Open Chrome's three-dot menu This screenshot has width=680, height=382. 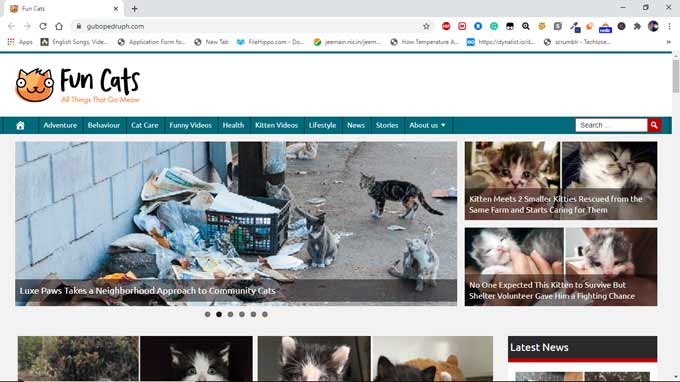(669, 26)
